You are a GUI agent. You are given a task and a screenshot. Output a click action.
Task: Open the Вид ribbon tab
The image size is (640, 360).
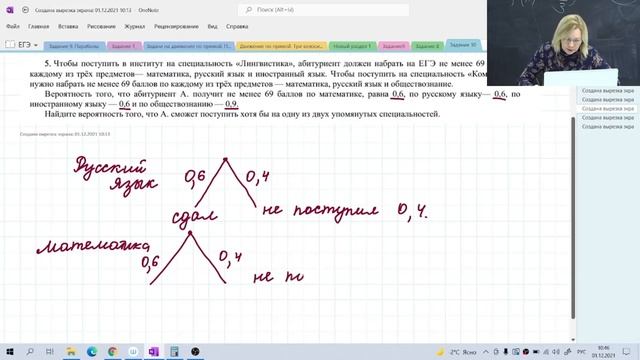[212, 27]
